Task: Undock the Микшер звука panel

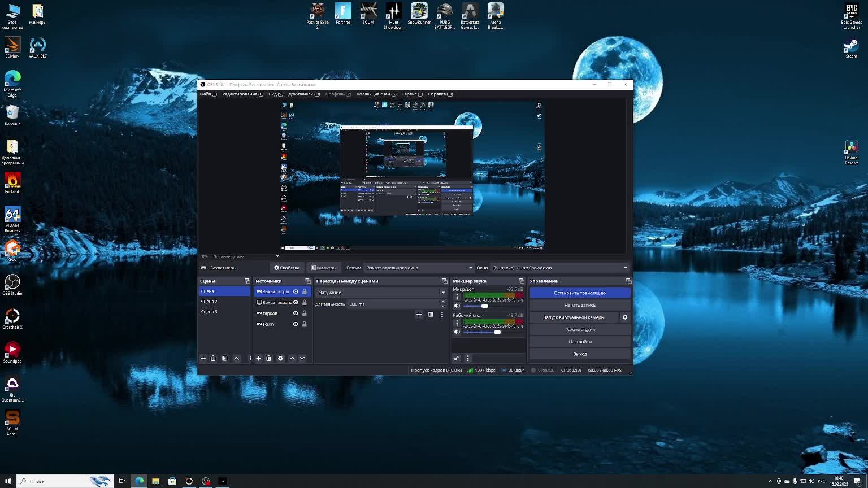Action: click(x=522, y=281)
